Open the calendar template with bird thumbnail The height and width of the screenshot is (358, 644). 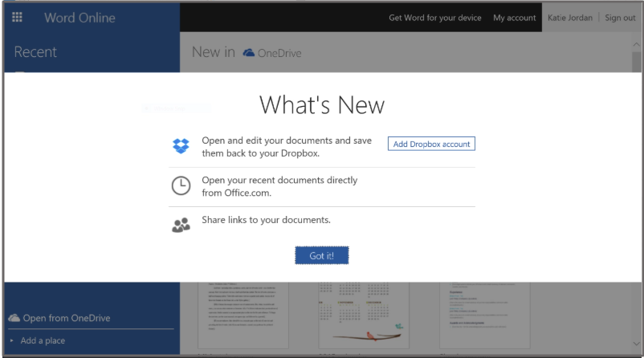point(364,315)
